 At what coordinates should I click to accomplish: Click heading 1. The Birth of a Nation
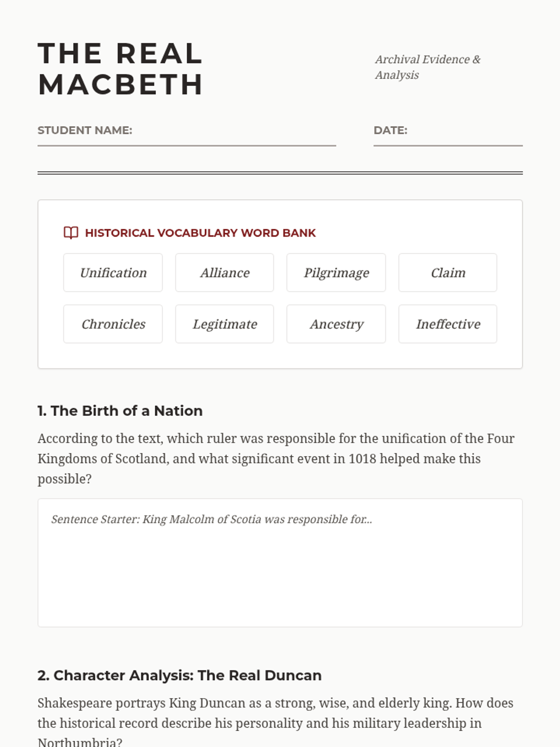click(x=120, y=411)
